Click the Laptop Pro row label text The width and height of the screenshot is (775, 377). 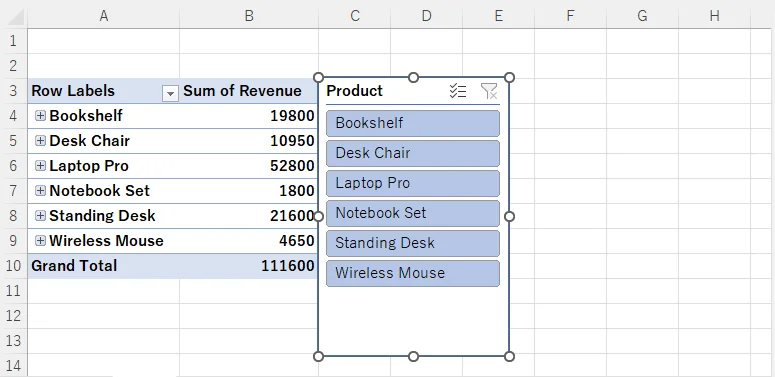[x=89, y=166]
